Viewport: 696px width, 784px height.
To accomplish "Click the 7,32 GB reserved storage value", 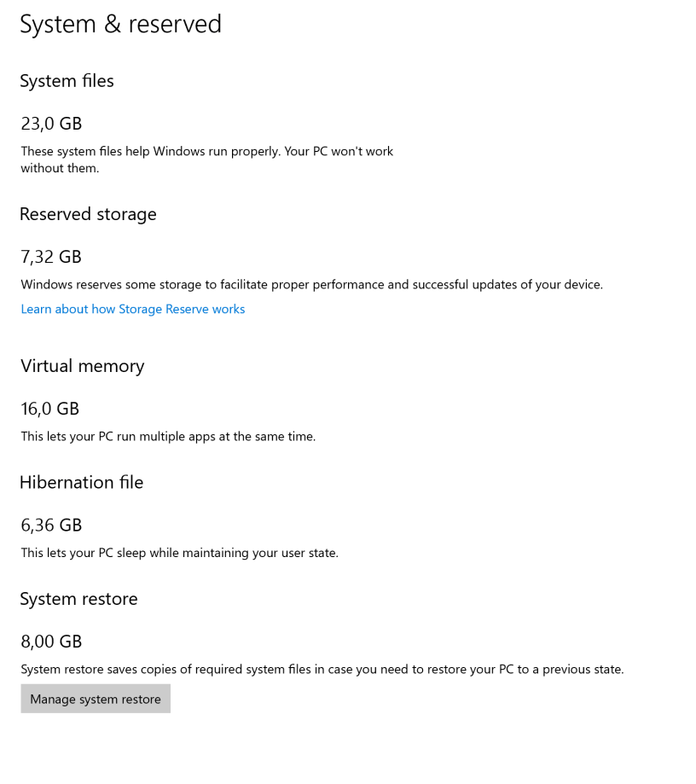I will click(x=51, y=257).
